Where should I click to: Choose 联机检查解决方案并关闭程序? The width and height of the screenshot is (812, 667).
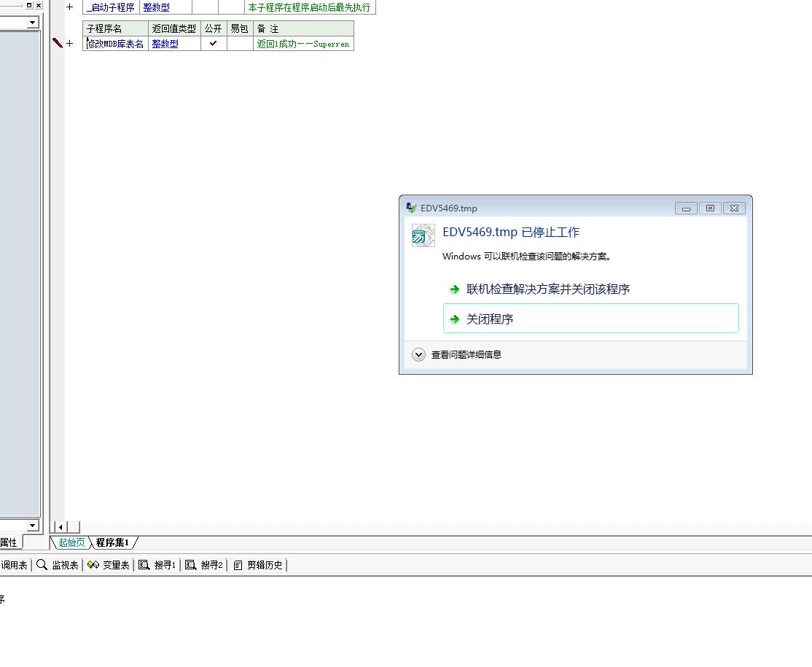point(590,289)
